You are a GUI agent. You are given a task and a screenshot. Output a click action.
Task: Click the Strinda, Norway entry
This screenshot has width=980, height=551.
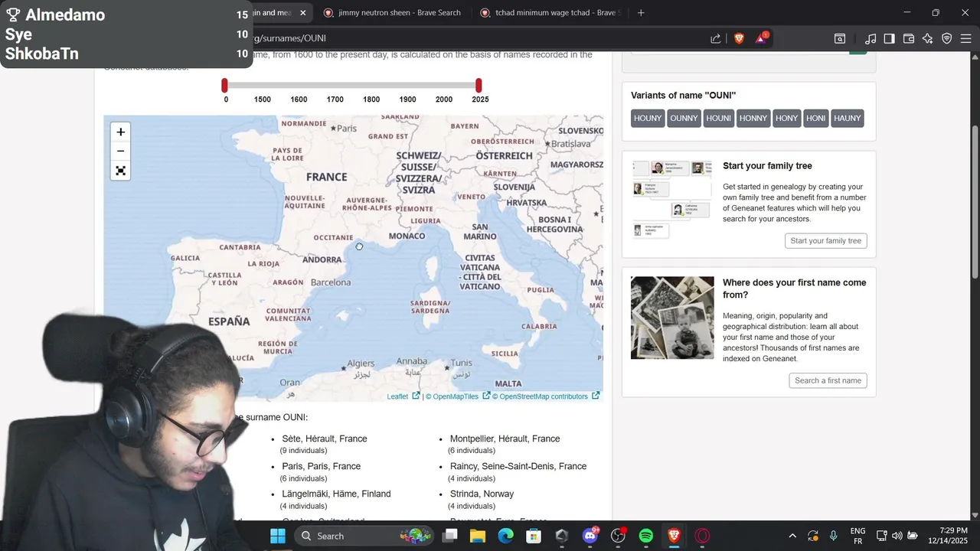pyautogui.click(x=482, y=494)
